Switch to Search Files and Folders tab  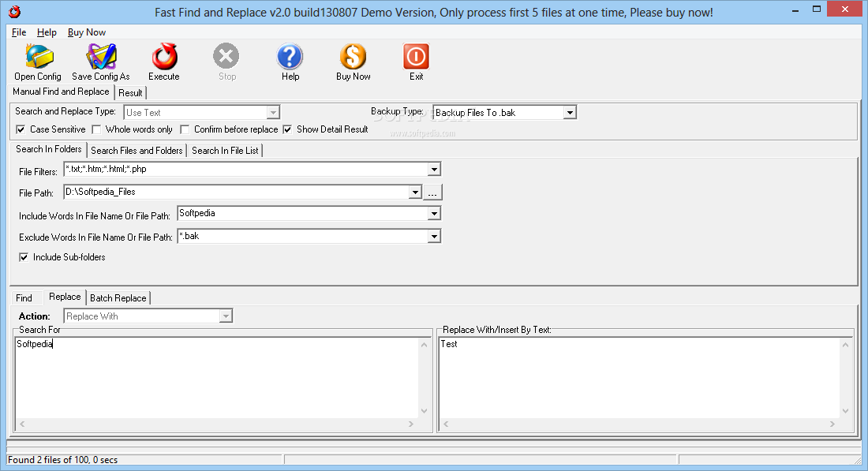137,151
